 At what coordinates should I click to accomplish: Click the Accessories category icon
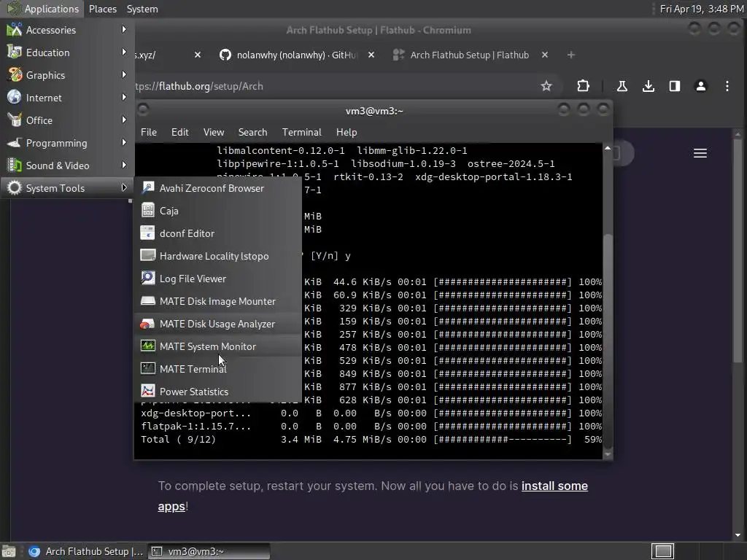15,30
